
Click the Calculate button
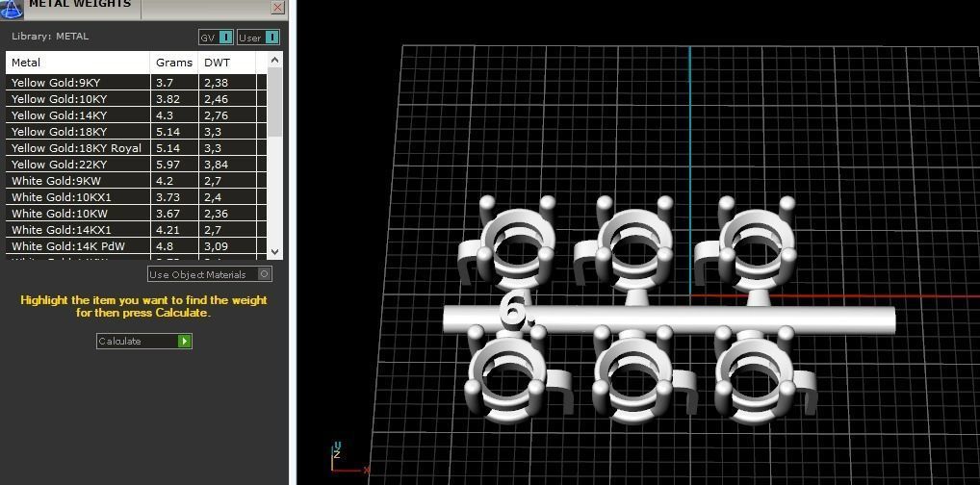143,342
